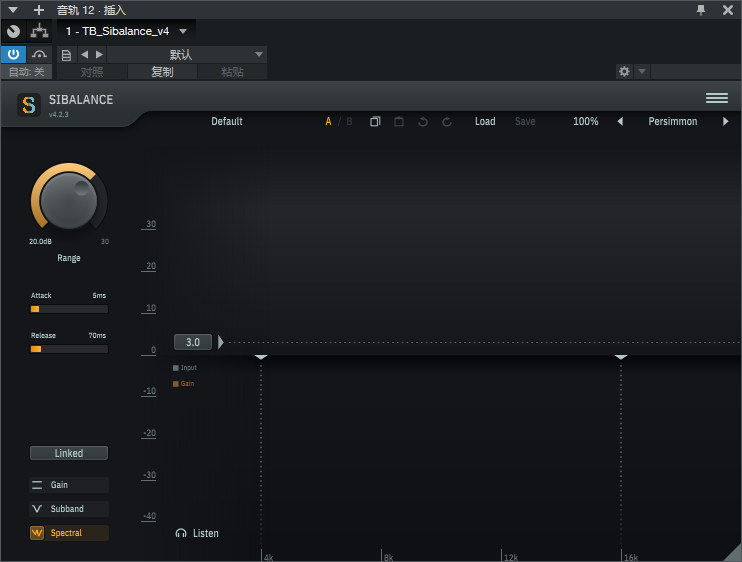Open the hamburger menu

click(x=717, y=98)
